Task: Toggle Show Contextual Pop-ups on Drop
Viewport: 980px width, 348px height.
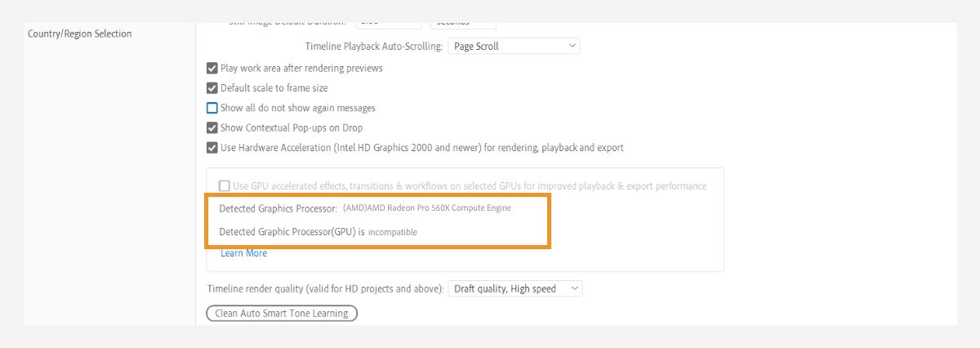Action: point(212,127)
